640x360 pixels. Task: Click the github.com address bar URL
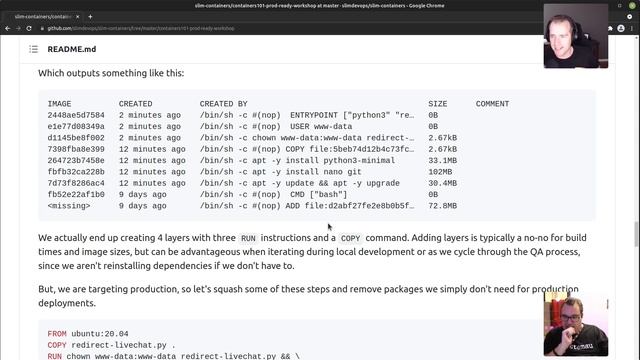(141, 29)
